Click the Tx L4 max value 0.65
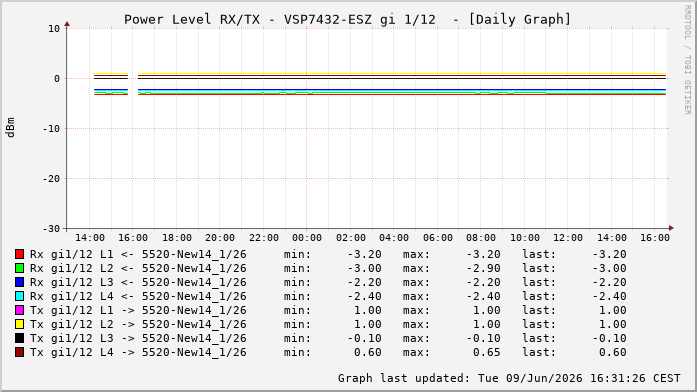This screenshot has width=697, height=392. pos(487,352)
